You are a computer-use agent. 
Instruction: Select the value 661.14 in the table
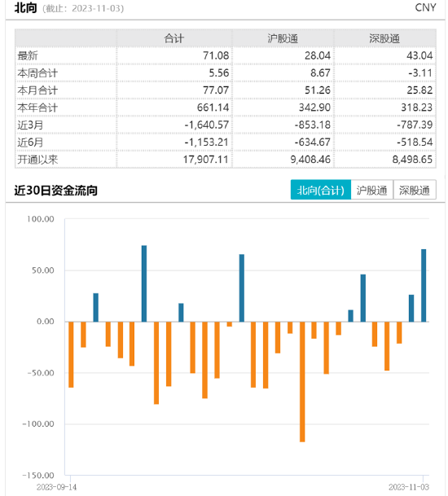[x=213, y=108]
